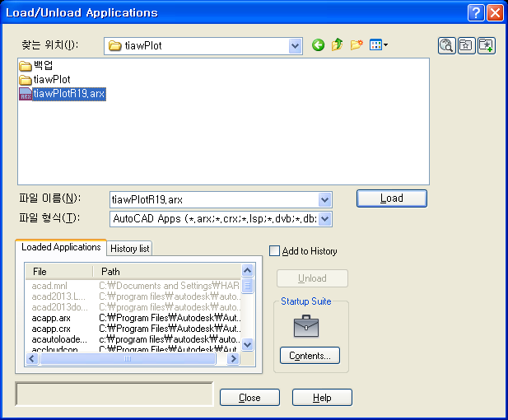Click the vertical scrollbar thumb
The width and height of the screenshot is (508, 420).
[248, 286]
